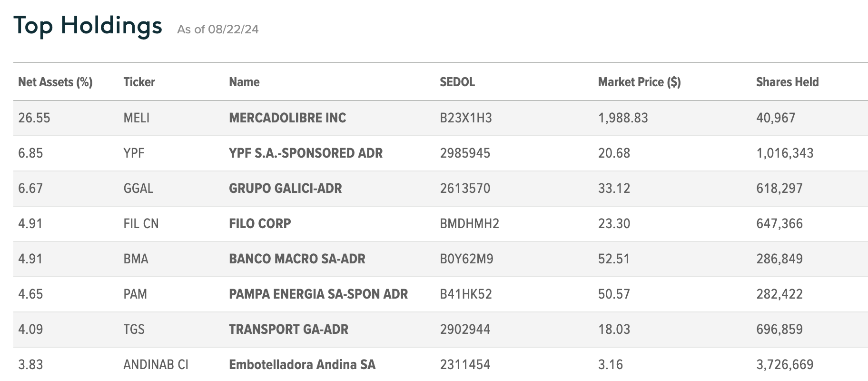This screenshot has height=381, width=868.
Task: Select the SEDOL column header
Action: tap(457, 82)
